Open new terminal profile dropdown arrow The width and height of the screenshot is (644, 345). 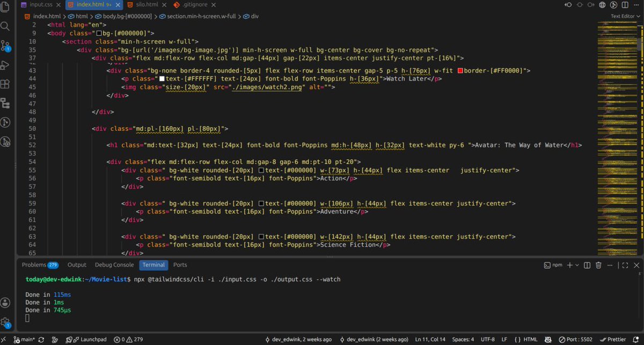tap(578, 265)
